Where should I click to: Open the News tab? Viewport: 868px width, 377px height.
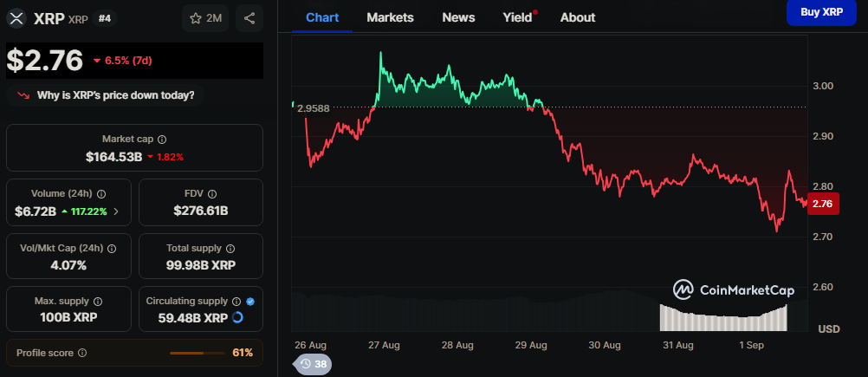(x=458, y=17)
